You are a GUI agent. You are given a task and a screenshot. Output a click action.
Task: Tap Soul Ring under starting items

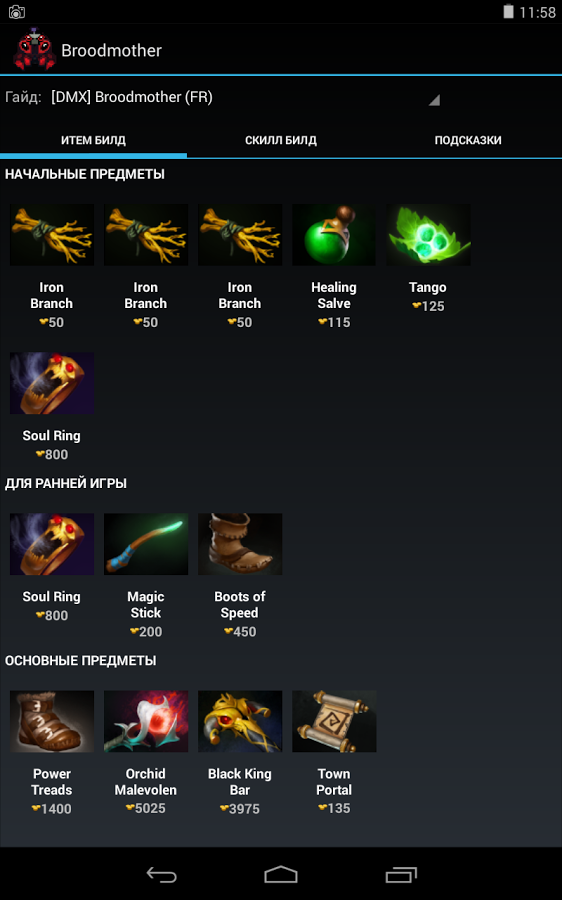pos(52,383)
